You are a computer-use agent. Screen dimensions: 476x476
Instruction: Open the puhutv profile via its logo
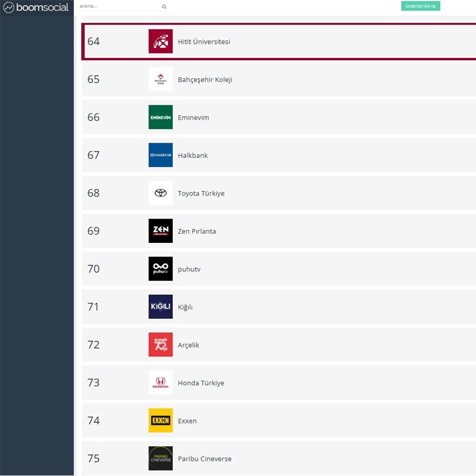click(x=160, y=269)
